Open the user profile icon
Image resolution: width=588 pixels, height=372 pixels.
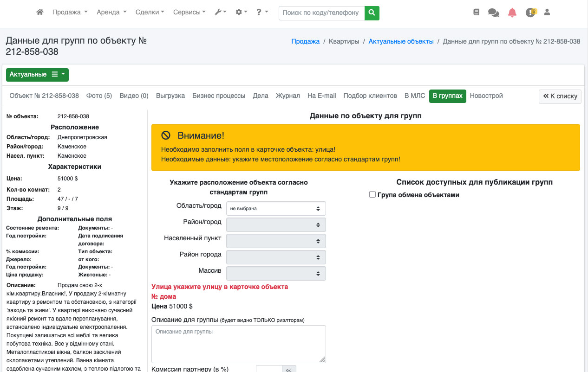(547, 13)
